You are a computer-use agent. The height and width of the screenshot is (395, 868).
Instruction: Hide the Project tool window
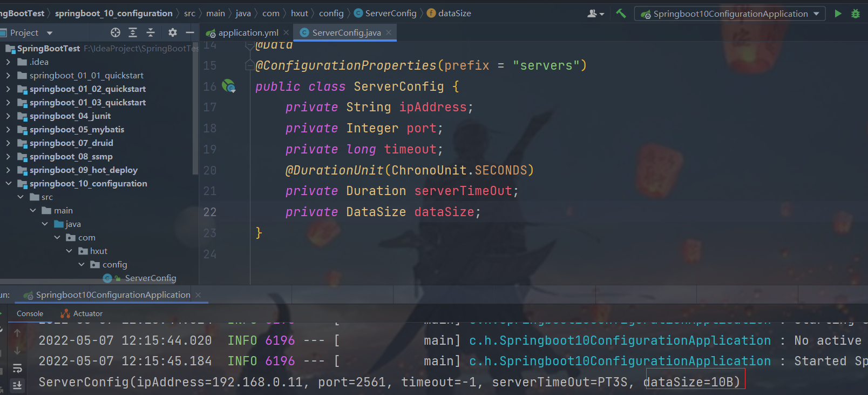(189, 32)
